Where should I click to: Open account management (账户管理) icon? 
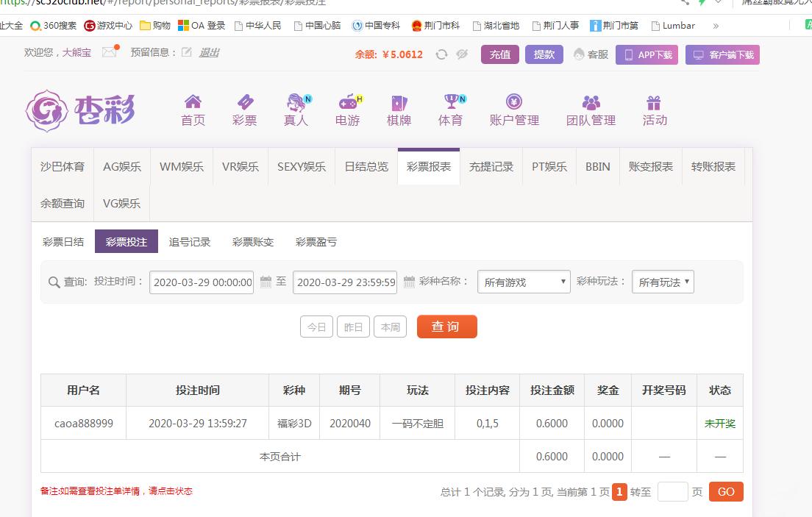(x=514, y=102)
